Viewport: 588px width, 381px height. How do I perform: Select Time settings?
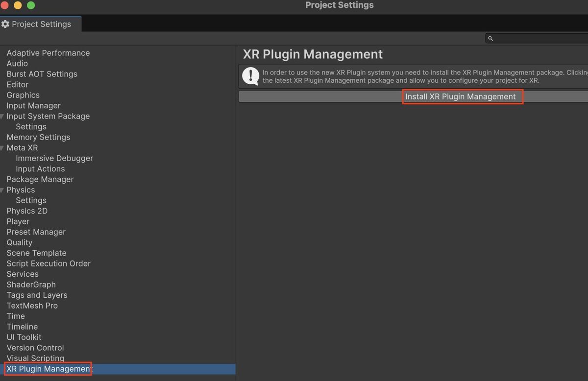(x=16, y=316)
